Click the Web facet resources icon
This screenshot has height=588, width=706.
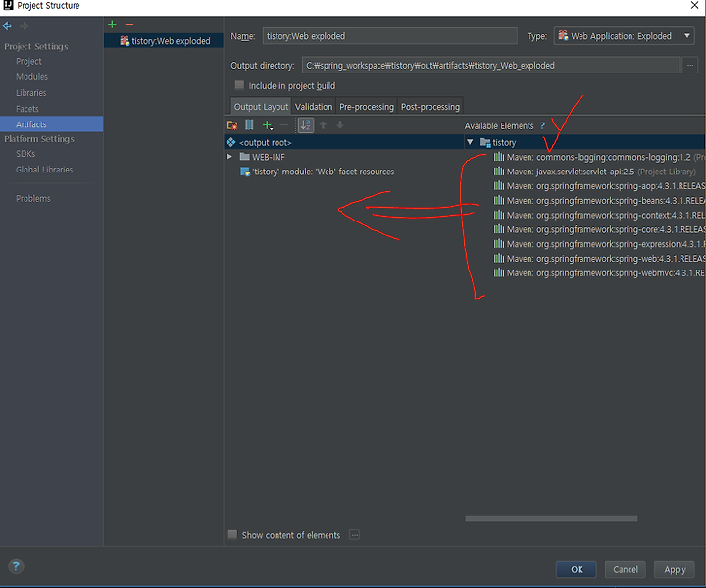click(245, 171)
